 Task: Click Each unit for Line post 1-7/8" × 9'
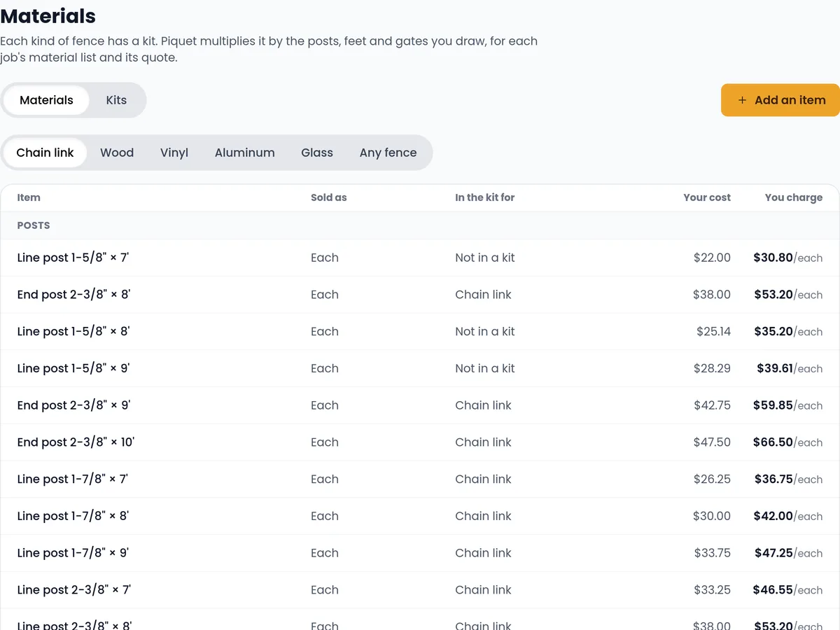point(325,553)
